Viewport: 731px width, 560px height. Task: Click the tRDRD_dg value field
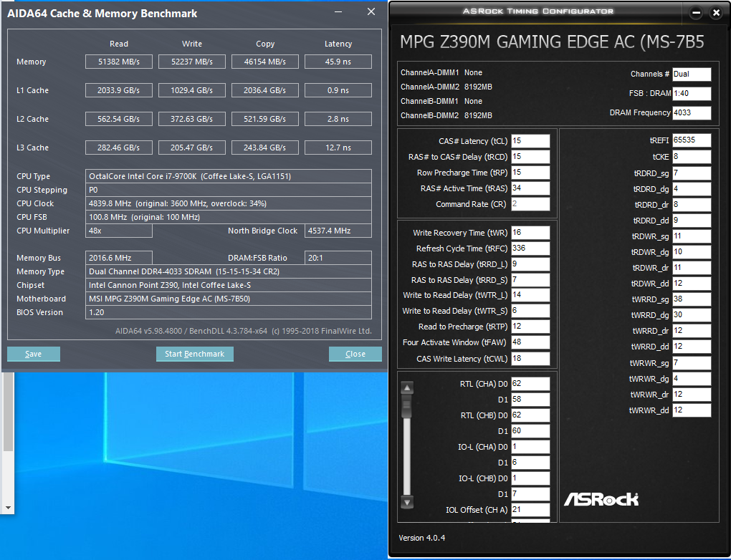pos(692,189)
